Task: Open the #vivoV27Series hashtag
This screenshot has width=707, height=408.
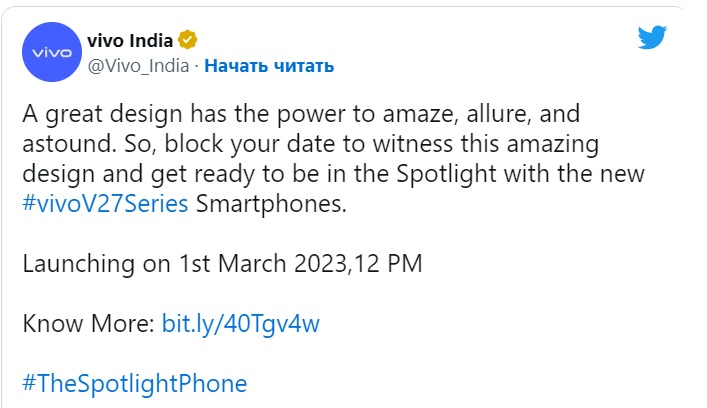Action: click(105, 205)
